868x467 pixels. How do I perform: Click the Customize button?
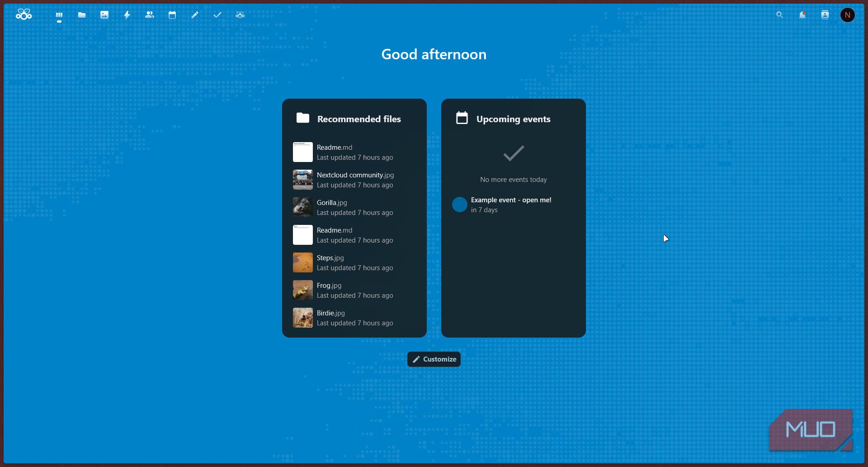point(434,359)
